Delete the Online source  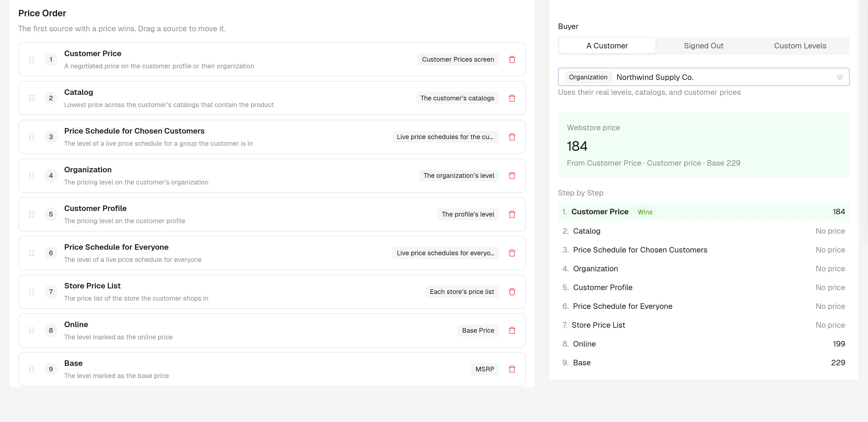point(512,330)
